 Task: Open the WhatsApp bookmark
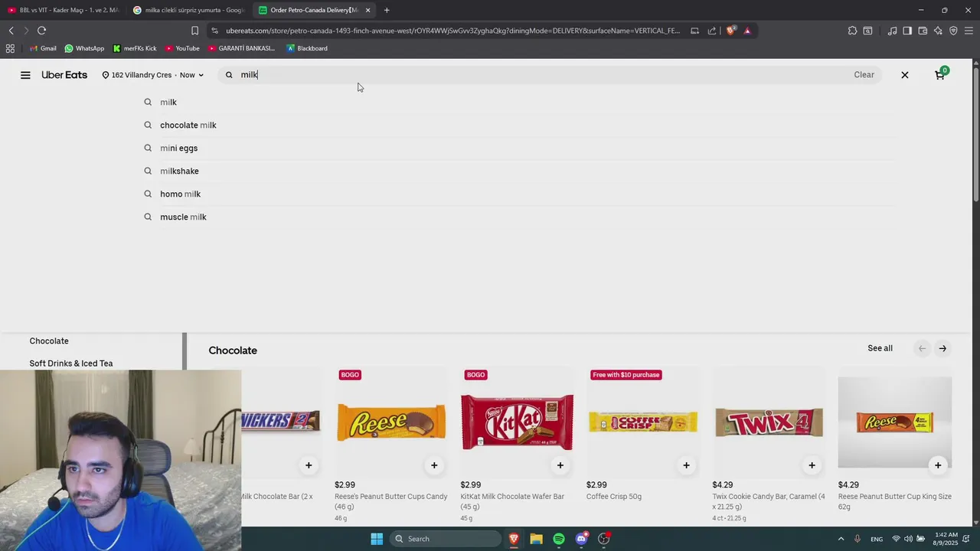(x=84, y=48)
